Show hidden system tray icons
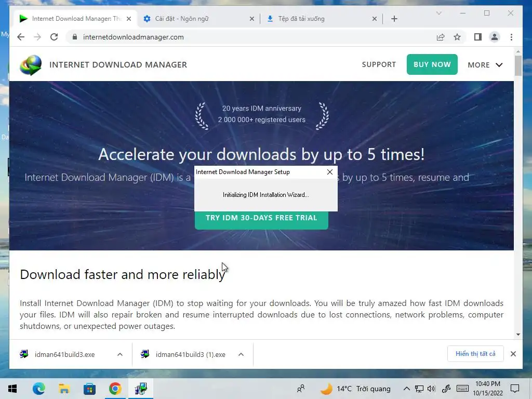The width and height of the screenshot is (532, 399). [x=406, y=389]
